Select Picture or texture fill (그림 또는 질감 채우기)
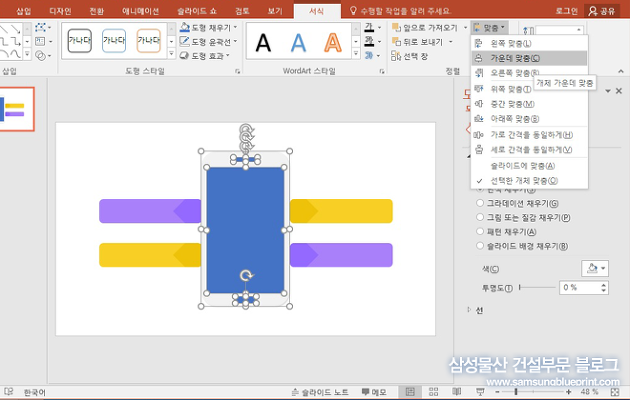This screenshot has height=400, width=630. (x=480, y=217)
